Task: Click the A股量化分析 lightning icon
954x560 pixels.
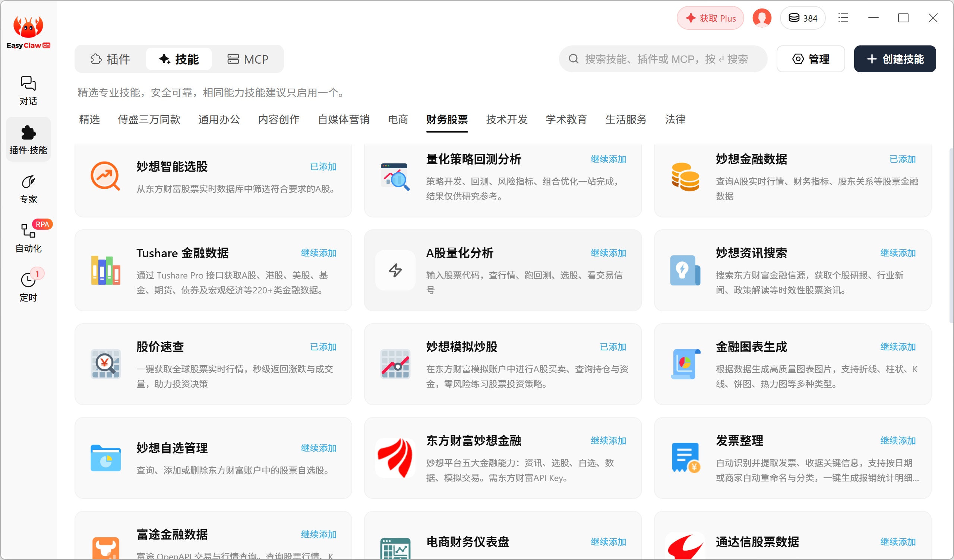Action: tap(395, 270)
